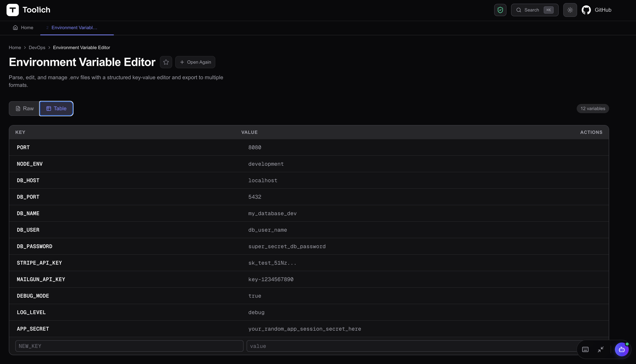
Task: Select the key-1234567890 value cell
Action: coord(271,279)
